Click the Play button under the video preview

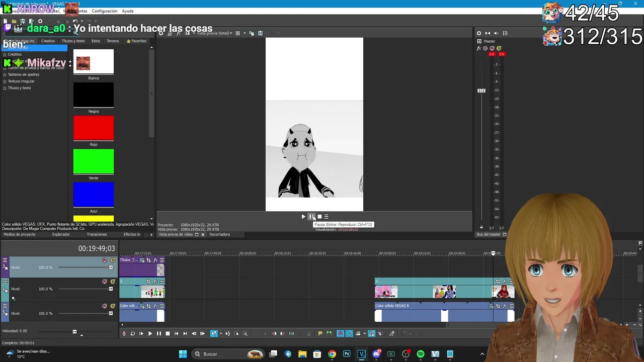click(x=303, y=217)
